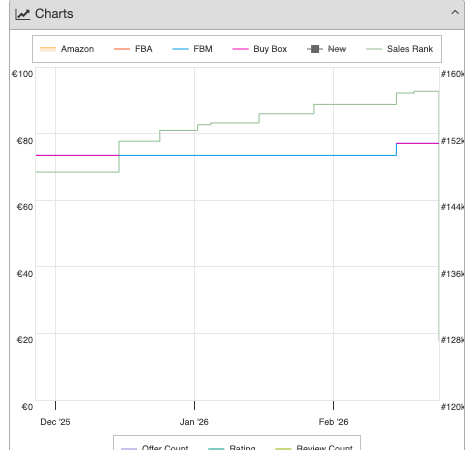Click the Amazon orange legend color swatch

[x=48, y=49]
